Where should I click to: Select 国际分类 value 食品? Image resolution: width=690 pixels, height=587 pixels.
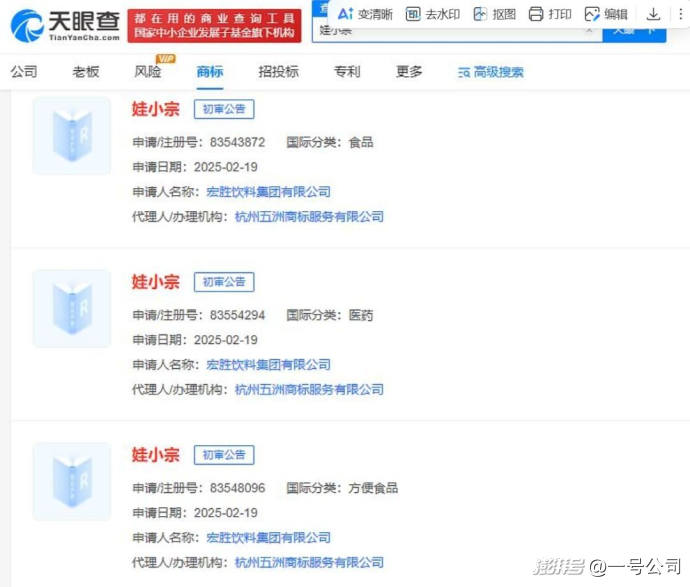(361, 143)
